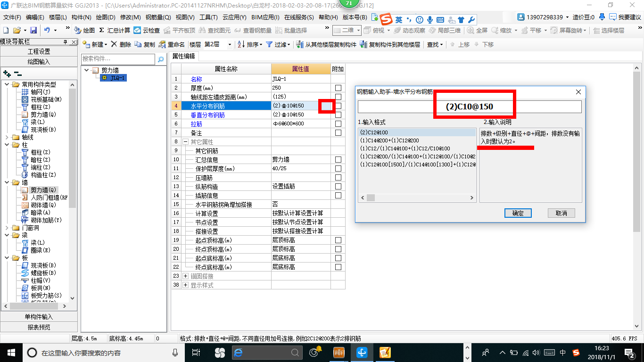This screenshot has width=644, height=362.
Task: Tick the 附加 checkbox for 垂直分布钢筋
Action: click(x=338, y=115)
